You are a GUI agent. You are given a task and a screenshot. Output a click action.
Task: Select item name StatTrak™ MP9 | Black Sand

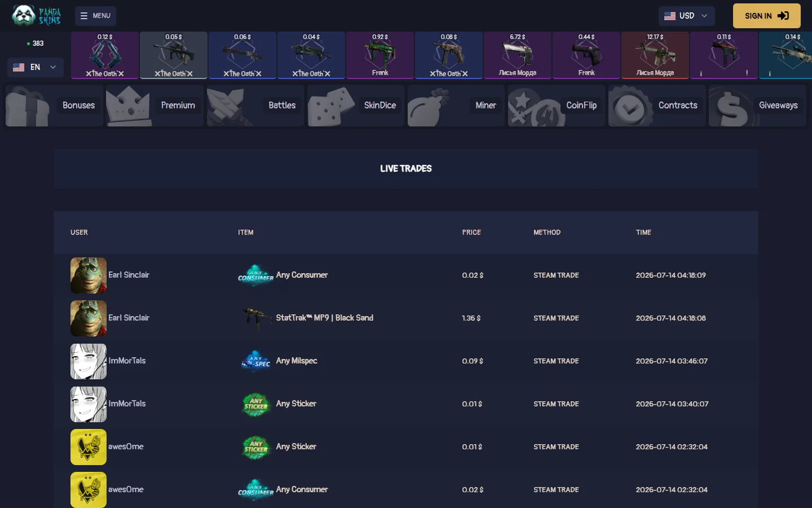point(325,318)
